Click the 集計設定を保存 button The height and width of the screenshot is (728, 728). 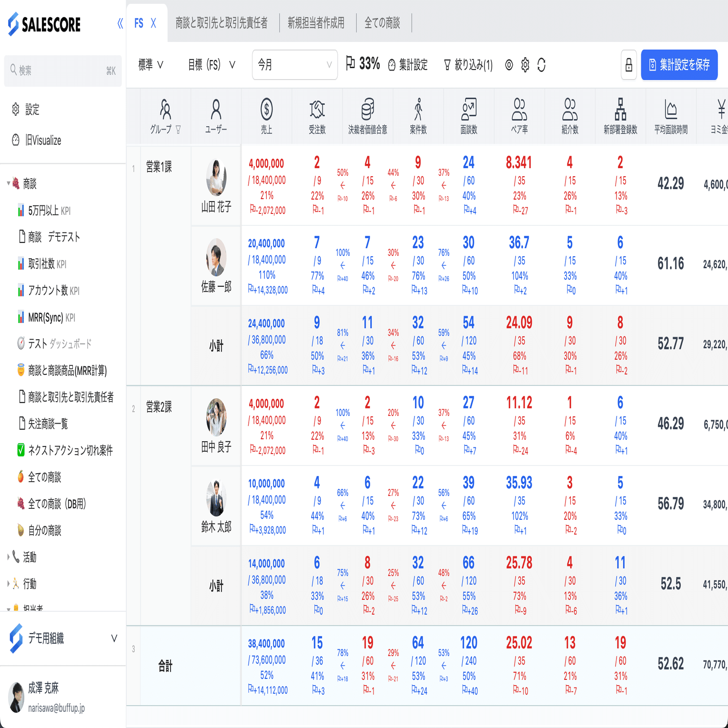tap(679, 65)
